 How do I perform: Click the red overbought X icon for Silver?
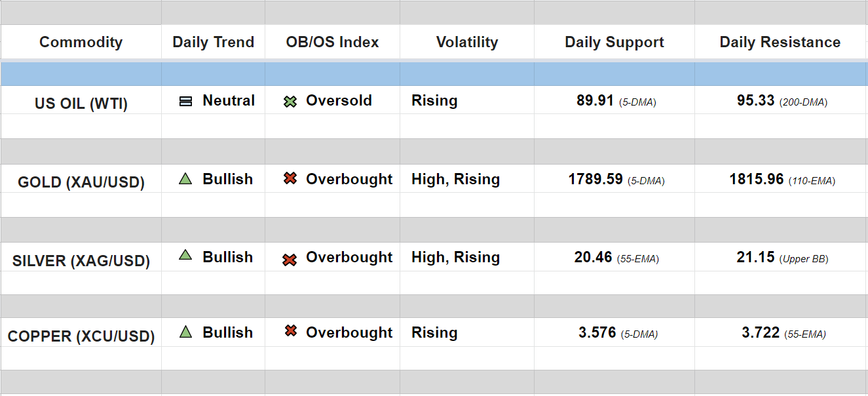coord(290,260)
